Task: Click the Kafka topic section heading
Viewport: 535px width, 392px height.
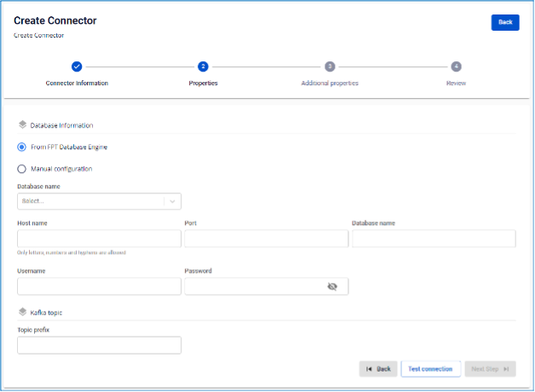Action: 46,313
